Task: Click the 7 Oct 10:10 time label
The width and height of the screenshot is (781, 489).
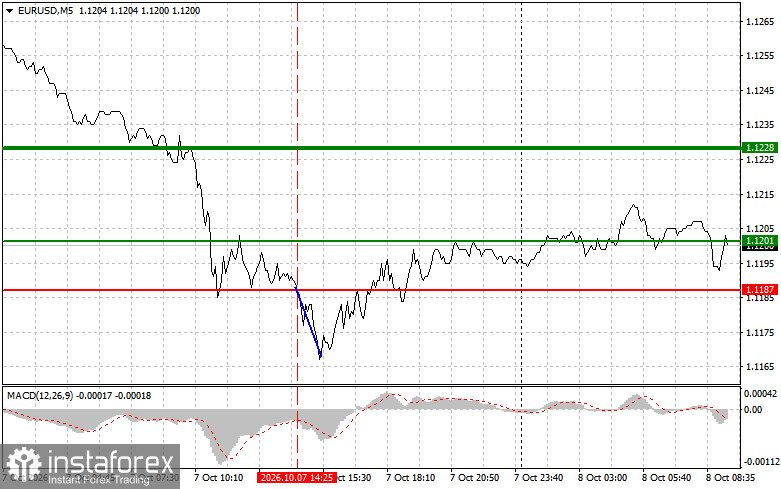Action: (x=218, y=478)
